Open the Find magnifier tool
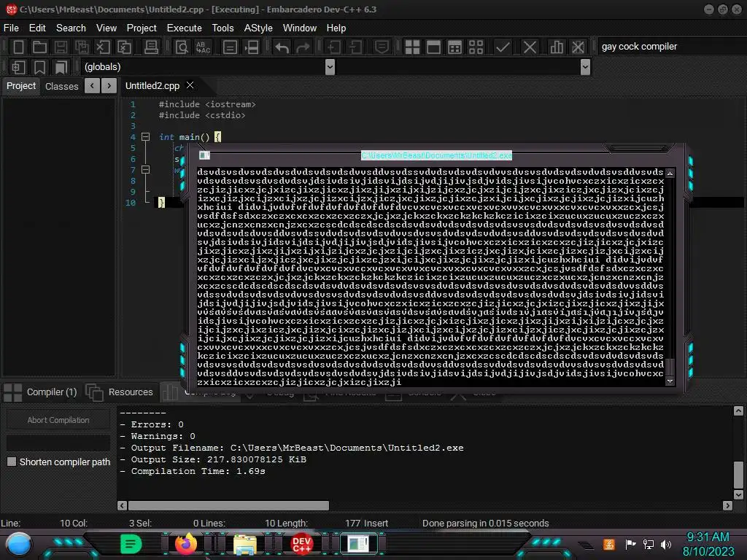 click(182, 47)
